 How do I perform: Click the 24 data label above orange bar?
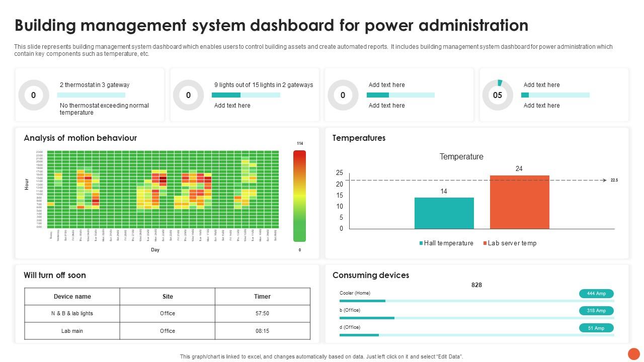(x=519, y=169)
